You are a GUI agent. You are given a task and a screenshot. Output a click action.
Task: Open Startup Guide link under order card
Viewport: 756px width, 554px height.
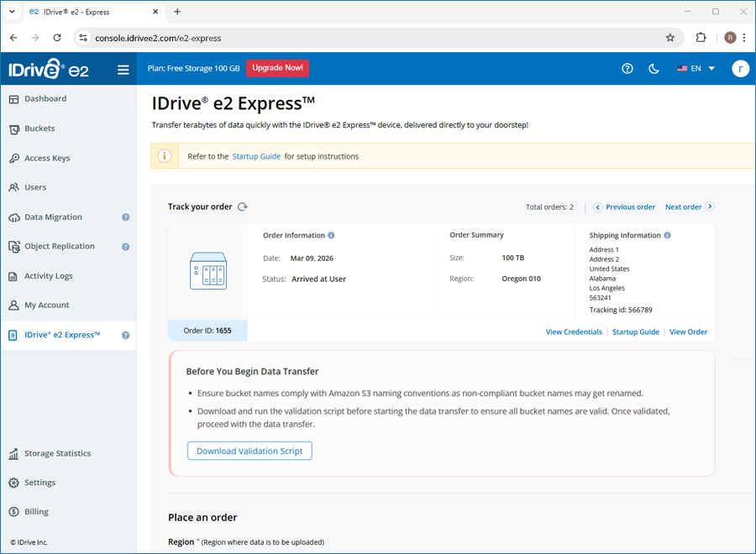(636, 332)
